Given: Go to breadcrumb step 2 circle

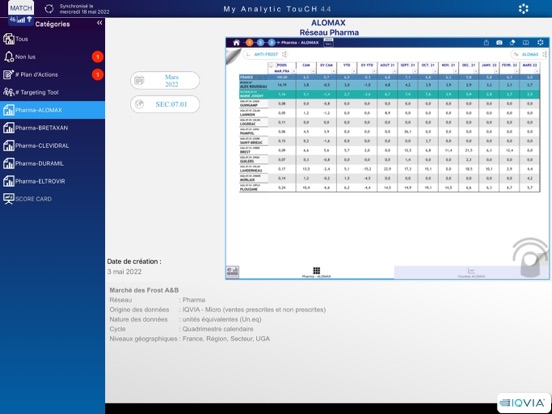Looking at the screenshot, I should pyautogui.click(x=260, y=43).
